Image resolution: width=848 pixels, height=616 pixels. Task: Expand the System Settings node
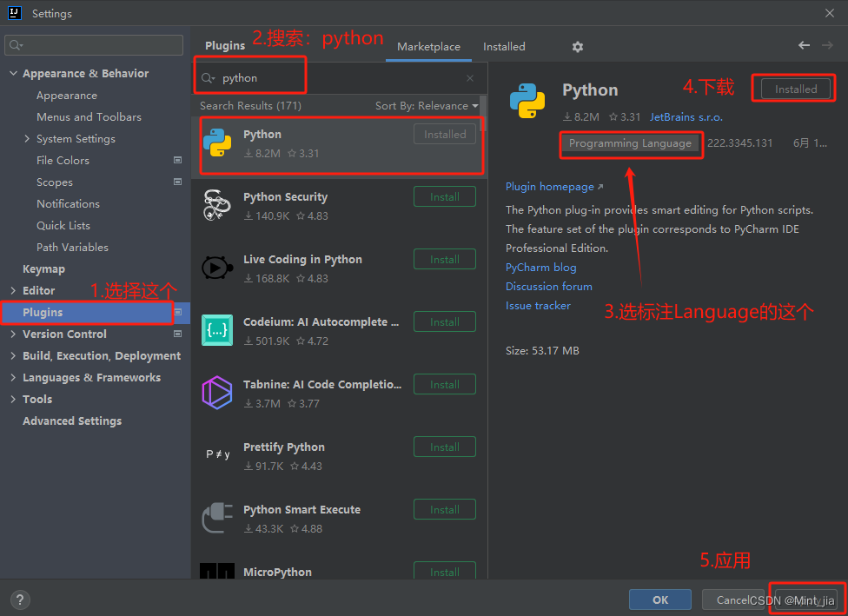(x=27, y=138)
